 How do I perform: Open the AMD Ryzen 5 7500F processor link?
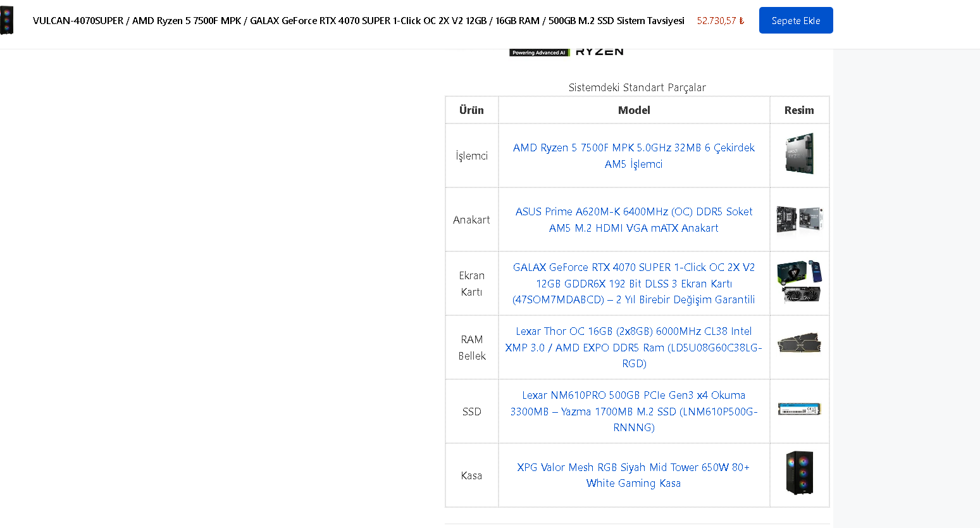[x=634, y=156]
